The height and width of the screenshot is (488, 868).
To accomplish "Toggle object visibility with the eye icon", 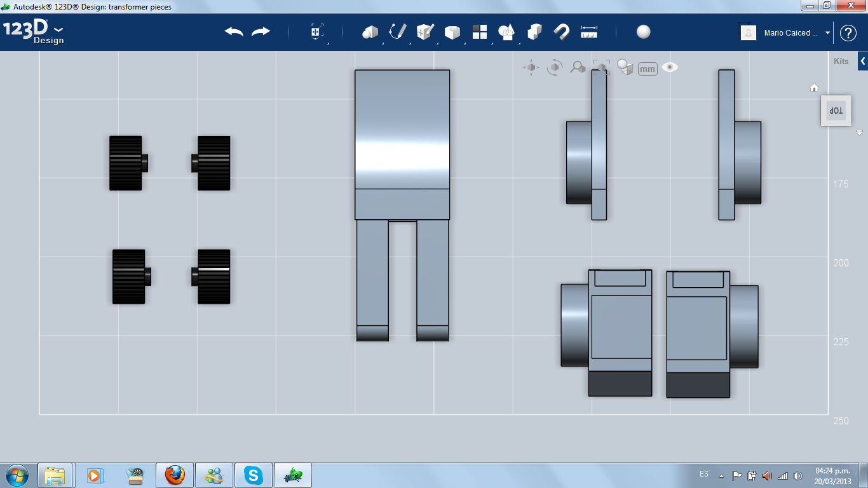I will point(670,66).
